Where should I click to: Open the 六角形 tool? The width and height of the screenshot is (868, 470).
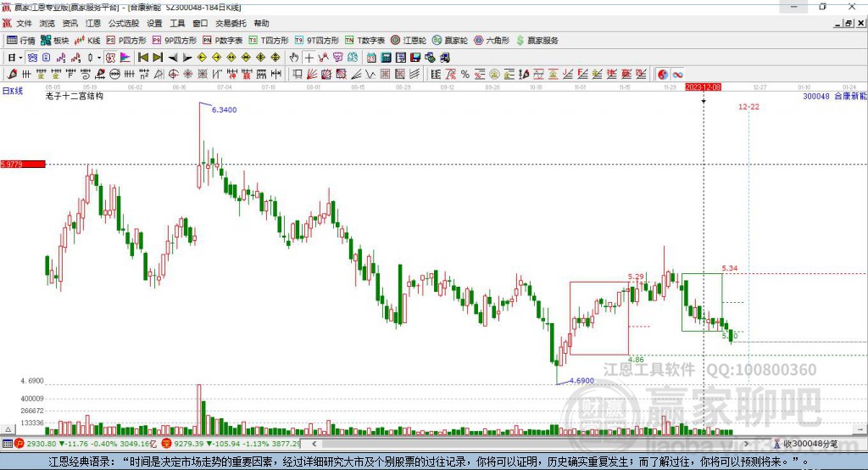tap(492, 41)
